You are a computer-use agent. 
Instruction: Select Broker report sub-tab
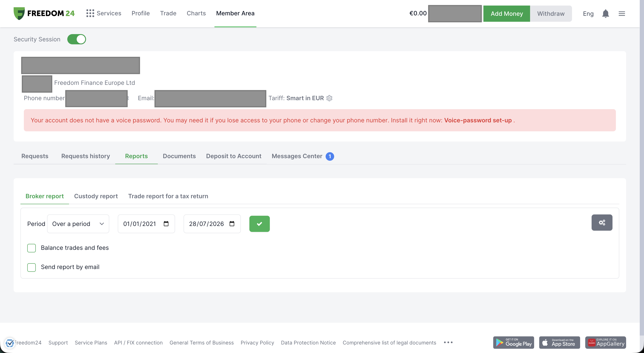pos(45,196)
